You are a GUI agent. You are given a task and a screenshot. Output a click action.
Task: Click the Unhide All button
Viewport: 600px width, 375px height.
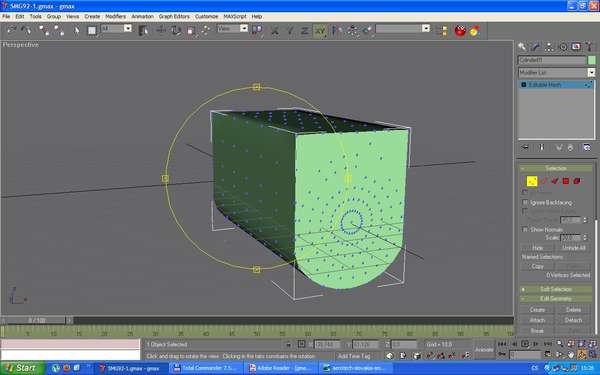574,248
